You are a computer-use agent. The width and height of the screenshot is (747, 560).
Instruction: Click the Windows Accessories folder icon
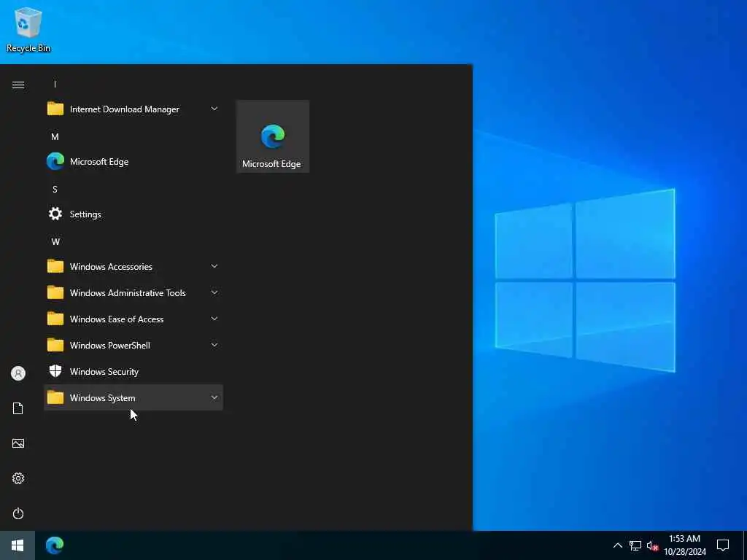[x=55, y=265]
